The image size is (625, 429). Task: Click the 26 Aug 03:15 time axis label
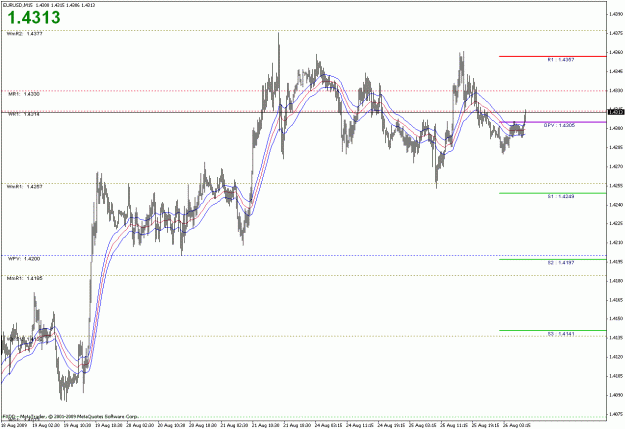(517, 425)
